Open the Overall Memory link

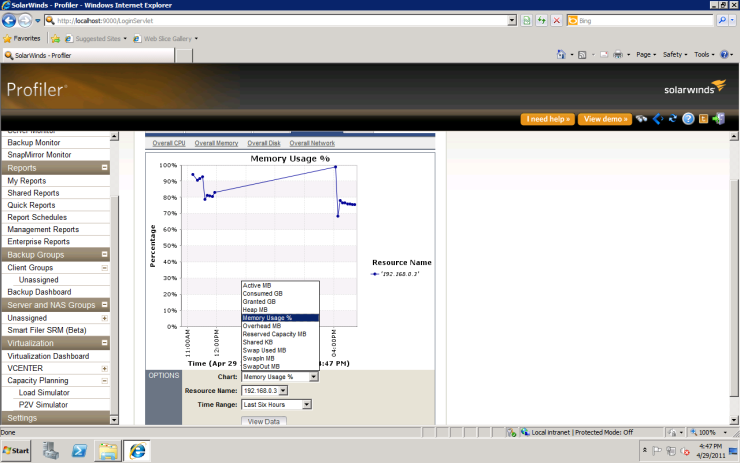[216, 143]
